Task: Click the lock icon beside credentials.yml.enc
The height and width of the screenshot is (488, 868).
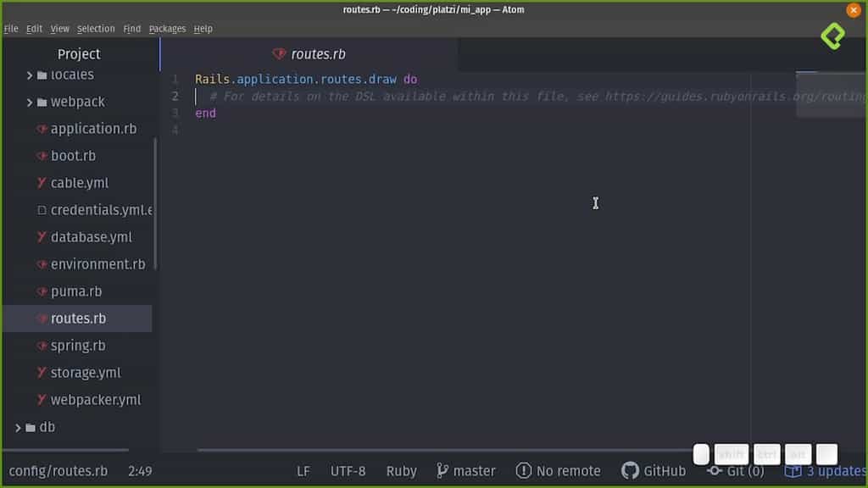Action: pyautogui.click(x=41, y=209)
